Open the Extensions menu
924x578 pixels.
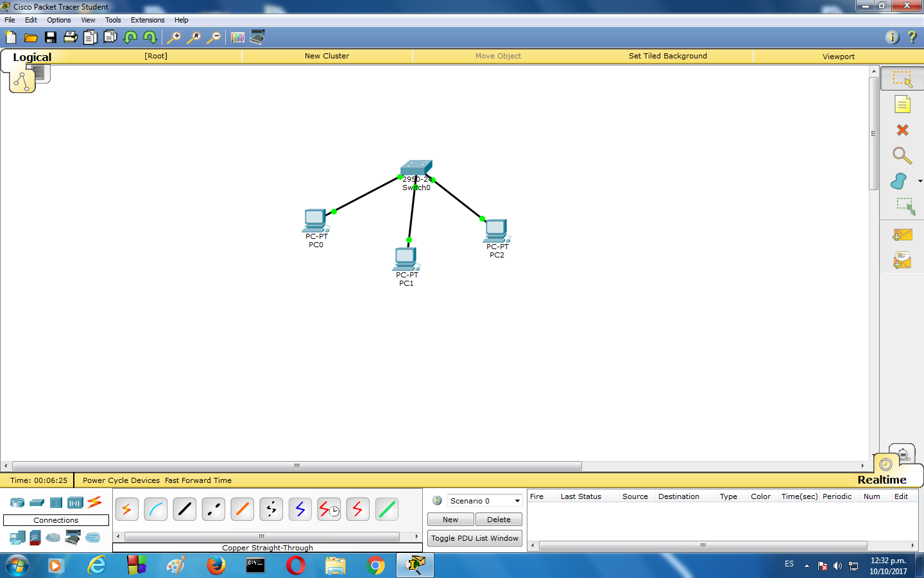click(x=147, y=20)
